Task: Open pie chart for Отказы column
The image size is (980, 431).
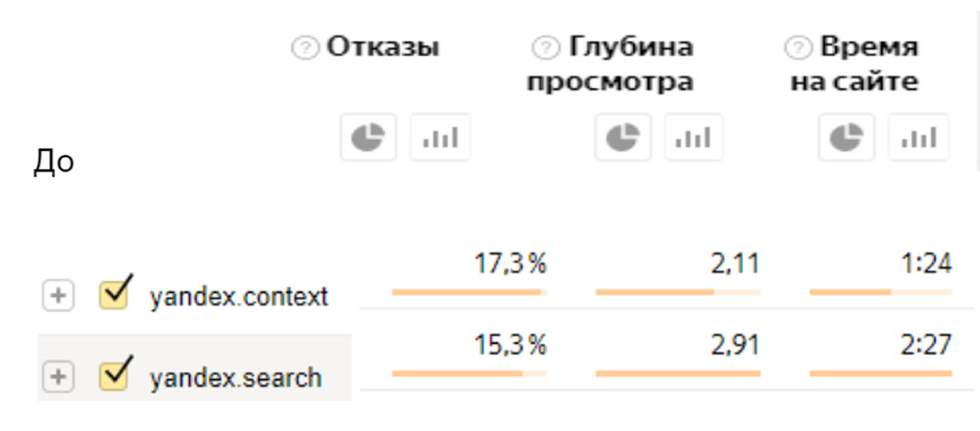Action: 368,137
